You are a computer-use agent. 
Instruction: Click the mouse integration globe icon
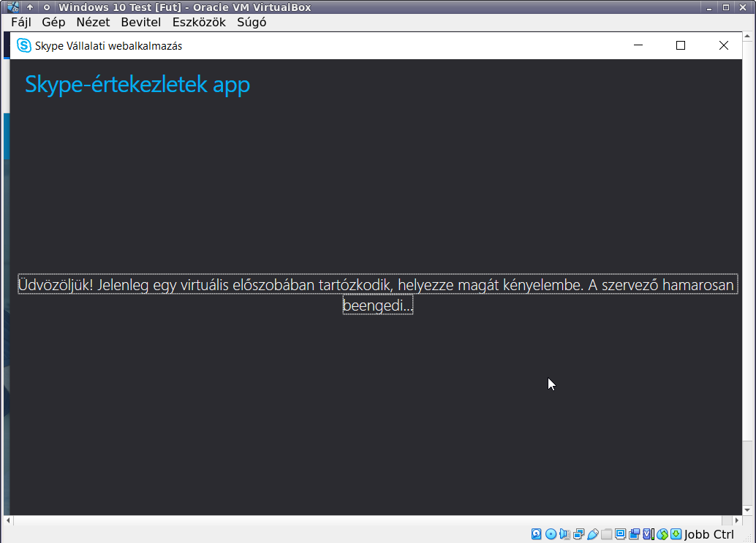click(662, 533)
